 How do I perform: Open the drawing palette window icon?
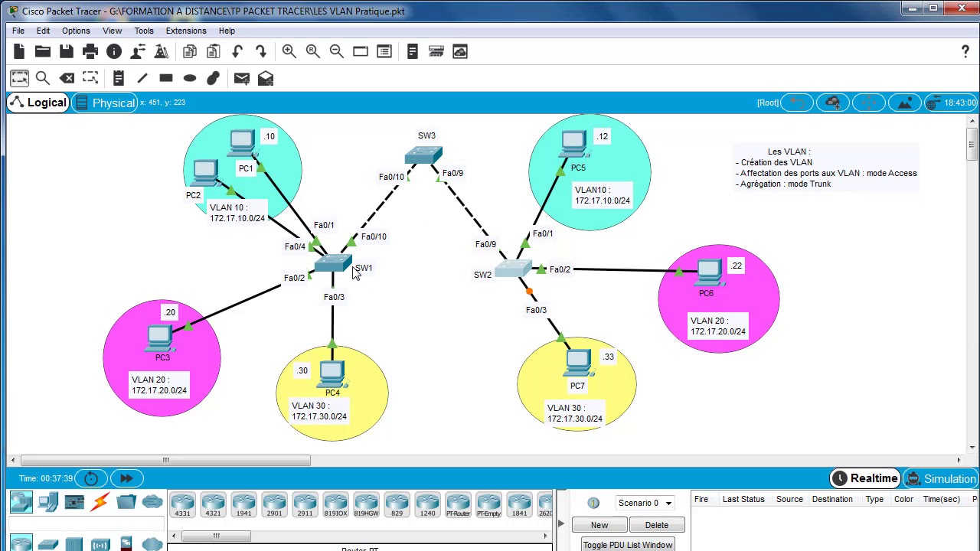(x=361, y=51)
